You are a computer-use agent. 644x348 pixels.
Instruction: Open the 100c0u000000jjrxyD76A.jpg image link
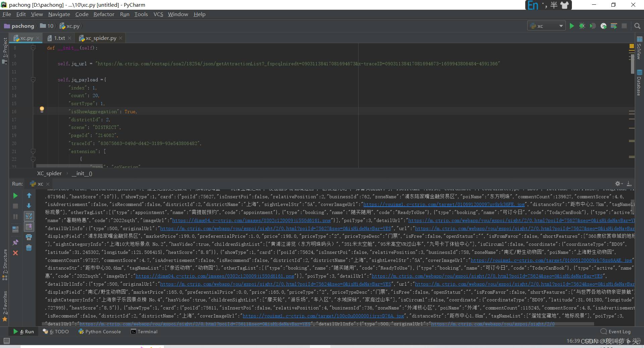[x=323, y=316]
